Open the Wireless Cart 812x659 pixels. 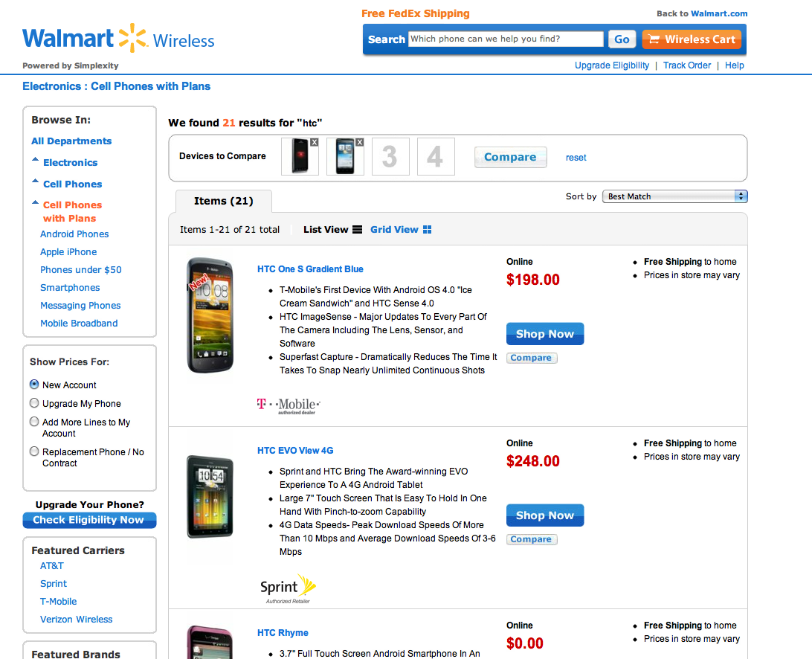pyautogui.click(x=692, y=39)
